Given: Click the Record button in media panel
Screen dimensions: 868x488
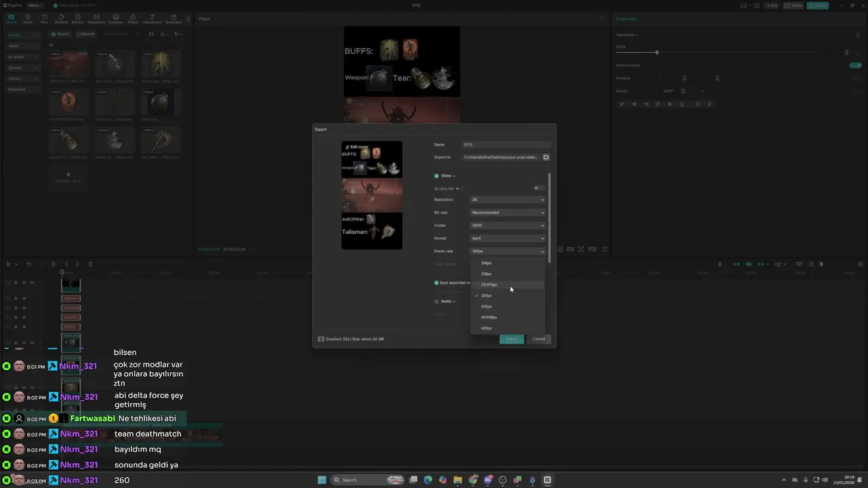Looking at the screenshot, I should click(x=85, y=34).
